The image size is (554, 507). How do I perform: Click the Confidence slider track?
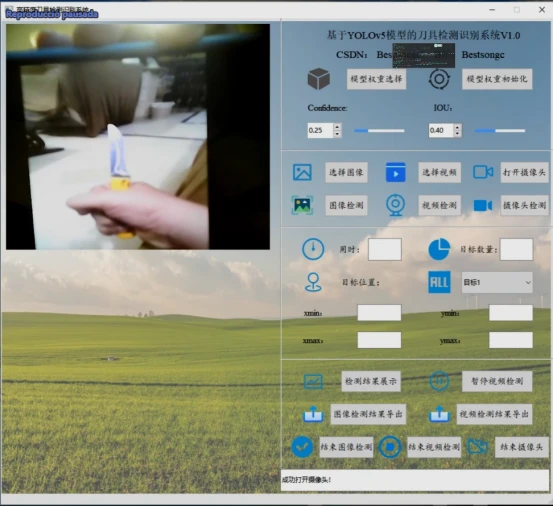[x=379, y=131]
